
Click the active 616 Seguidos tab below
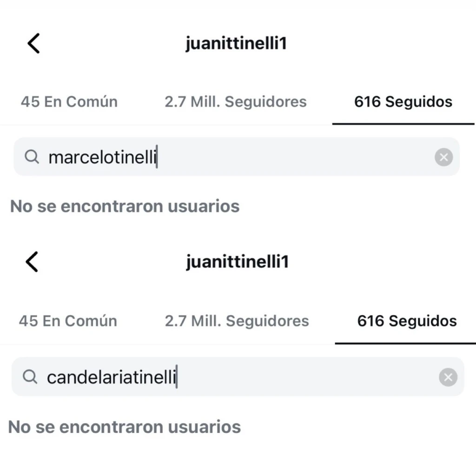coord(406,321)
